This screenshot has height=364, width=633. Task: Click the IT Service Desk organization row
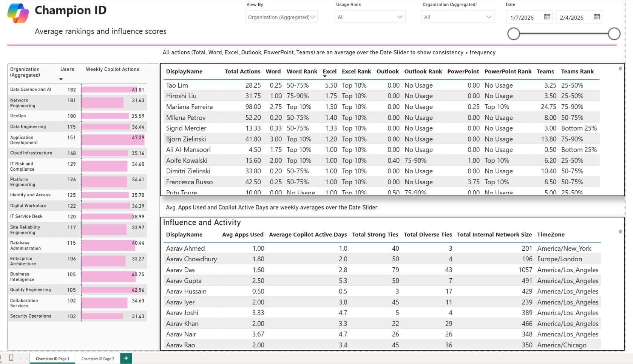77,216
